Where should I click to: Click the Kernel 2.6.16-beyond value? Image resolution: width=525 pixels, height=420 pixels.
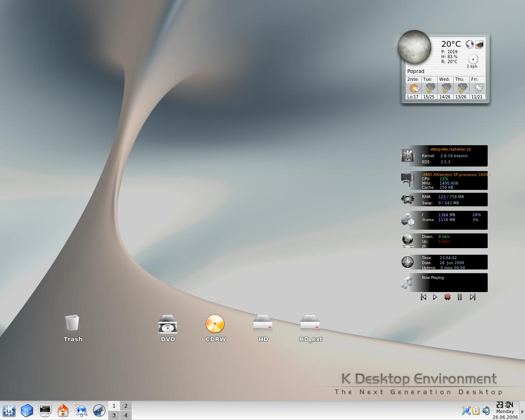tap(454, 156)
